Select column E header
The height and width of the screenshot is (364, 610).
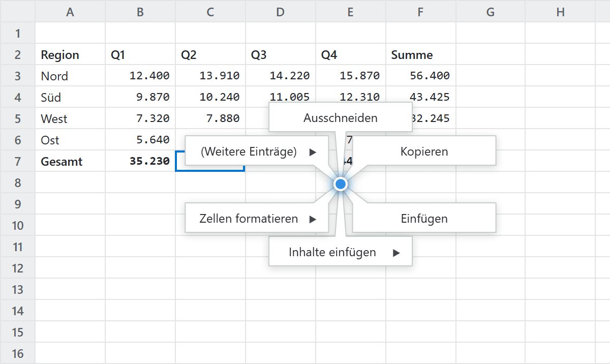(351, 12)
